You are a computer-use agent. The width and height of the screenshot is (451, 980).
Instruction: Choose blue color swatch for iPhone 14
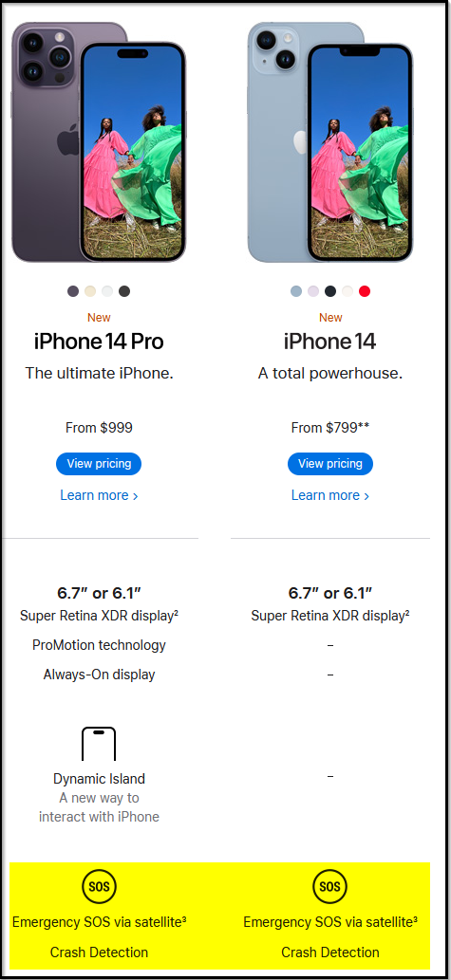click(296, 291)
